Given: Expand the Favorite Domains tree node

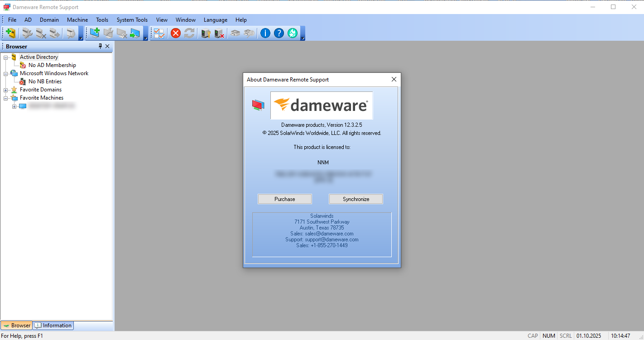Looking at the screenshot, I should click(6, 90).
